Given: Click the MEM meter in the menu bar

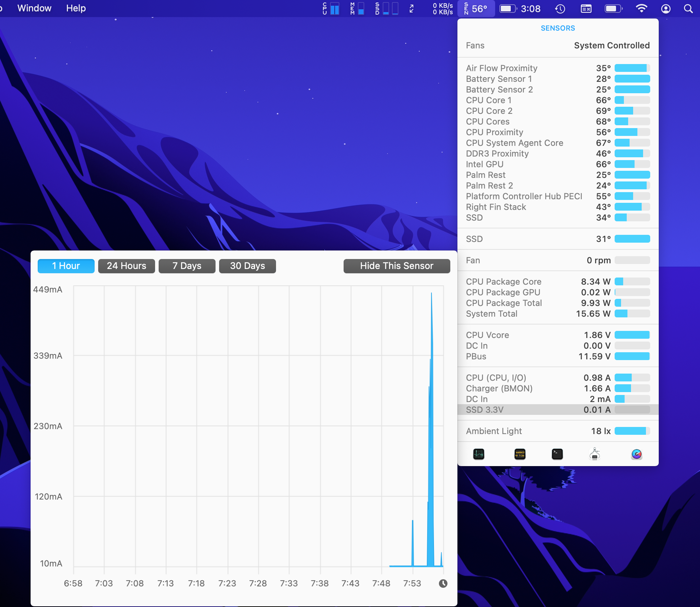Looking at the screenshot, I should [x=357, y=8].
